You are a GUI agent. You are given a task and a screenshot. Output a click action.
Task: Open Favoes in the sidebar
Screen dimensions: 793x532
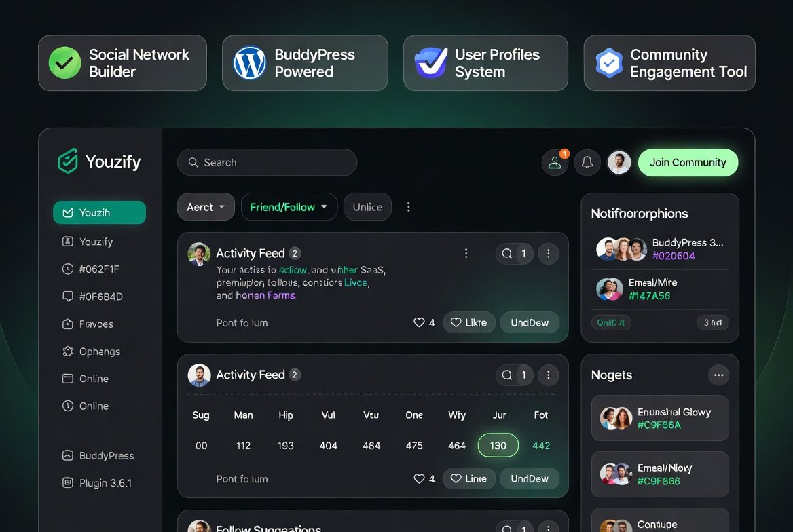point(88,324)
